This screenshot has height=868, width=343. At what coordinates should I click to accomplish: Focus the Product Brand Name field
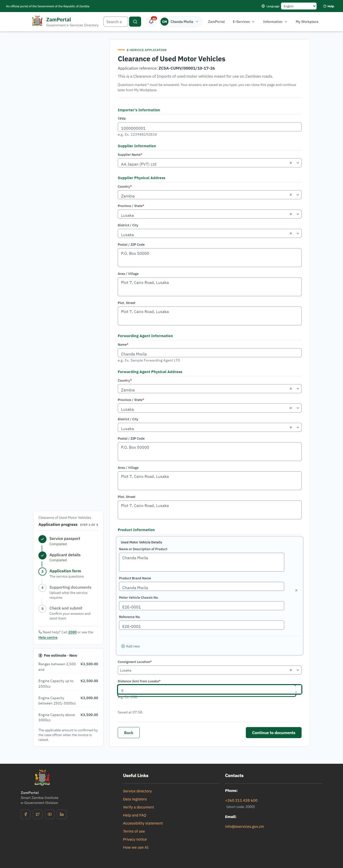tap(201, 586)
